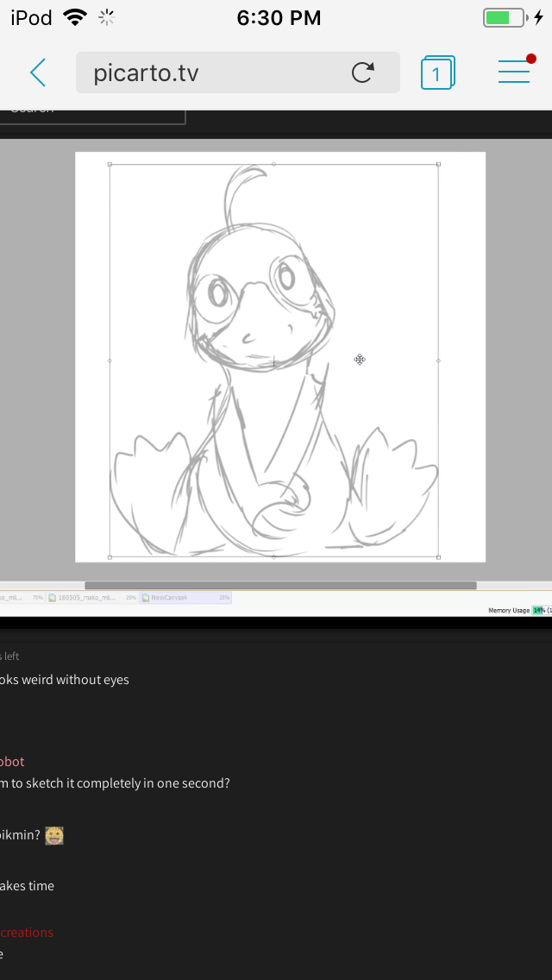This screenshot has width=552, height=980.
Task: Click the Memory Usage indicator in stream
Action: [x=519, y=610]
